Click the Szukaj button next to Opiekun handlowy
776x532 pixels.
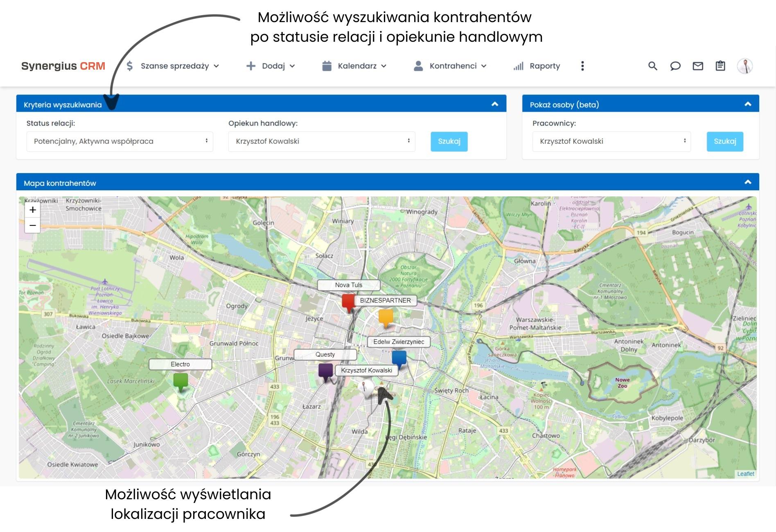click(449, 141)
